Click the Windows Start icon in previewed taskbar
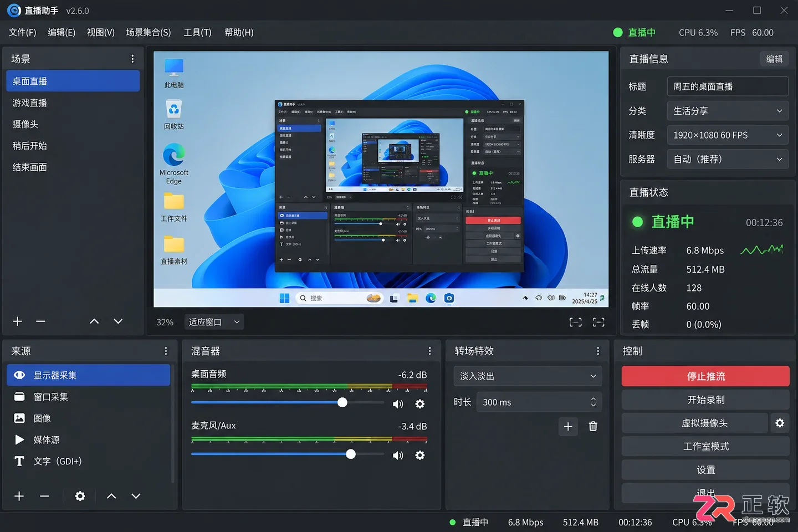The image size is (798, 532). (x=284, y=298)
